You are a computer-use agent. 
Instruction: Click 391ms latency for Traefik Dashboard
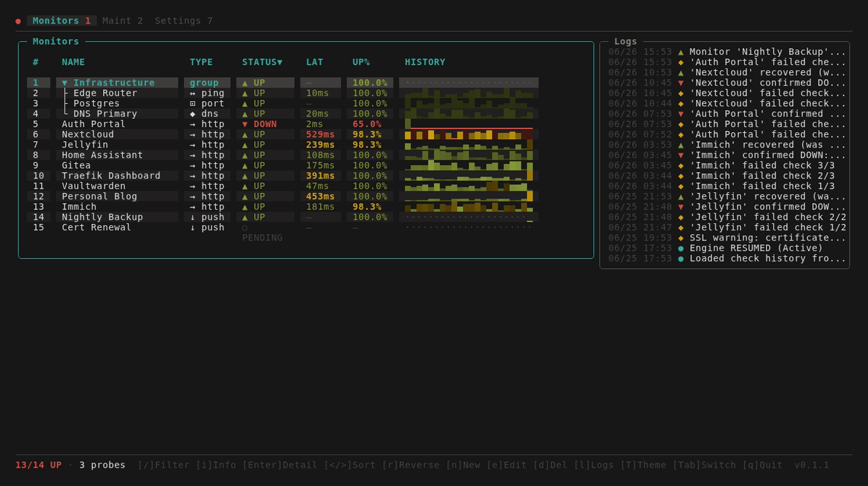coord(320,176)
